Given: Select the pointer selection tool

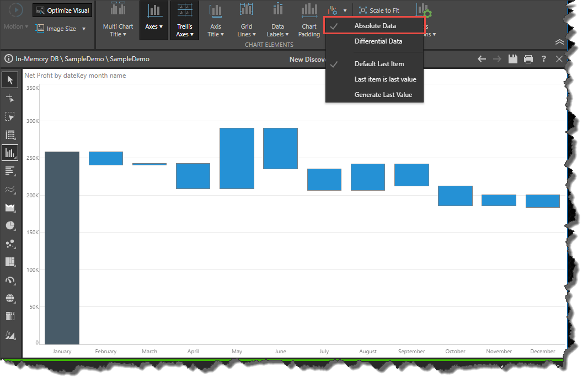Looking at the screenshot, I should (9, 79).
